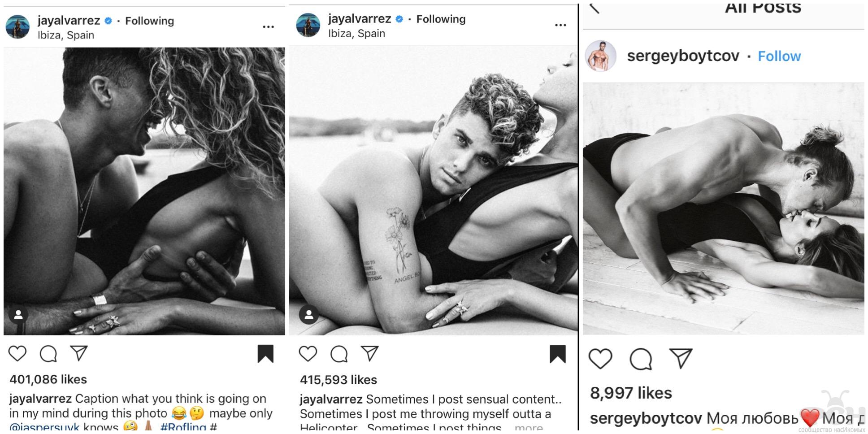The height and width of the screenshot is (434, 868).
Task: Remove the bookmark on the 401,086 likes post
Action: point(265,354)
